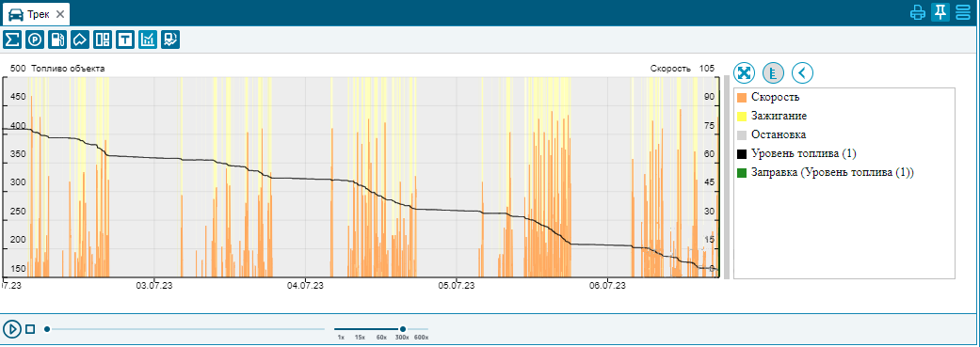980x347 pixels.
Task: Close the Трек tab
Action: [x=60, y=14]
